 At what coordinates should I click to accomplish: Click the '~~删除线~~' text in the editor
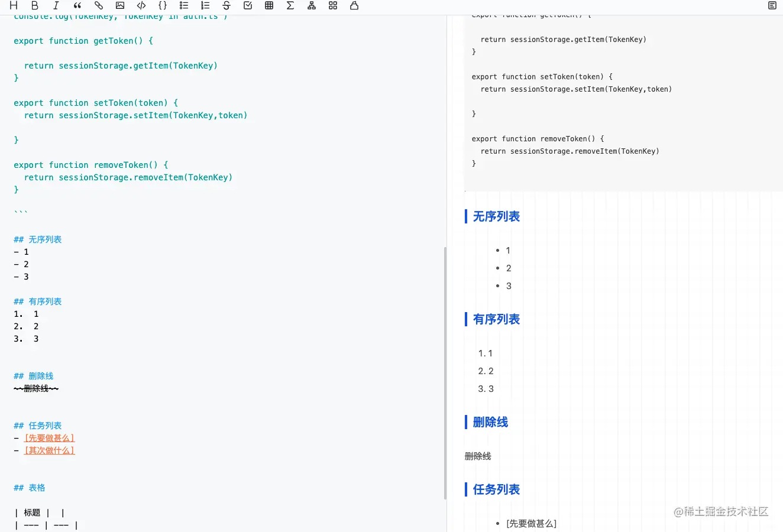pos(36,388)
